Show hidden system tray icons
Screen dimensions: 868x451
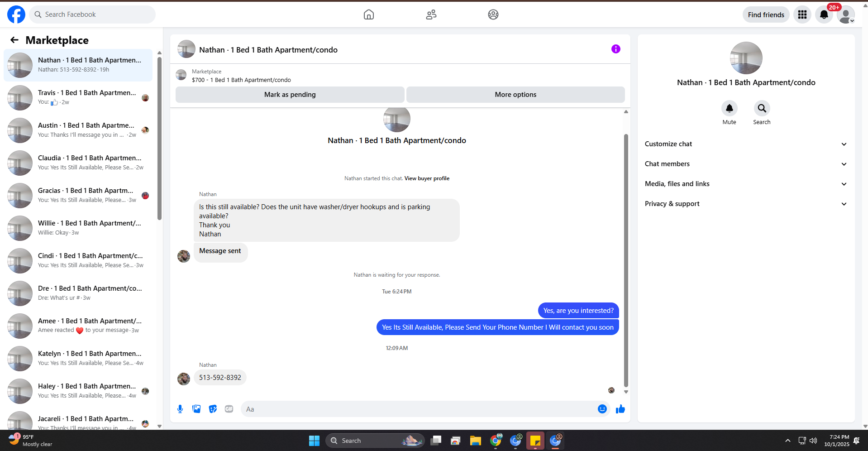coord(788,441)
